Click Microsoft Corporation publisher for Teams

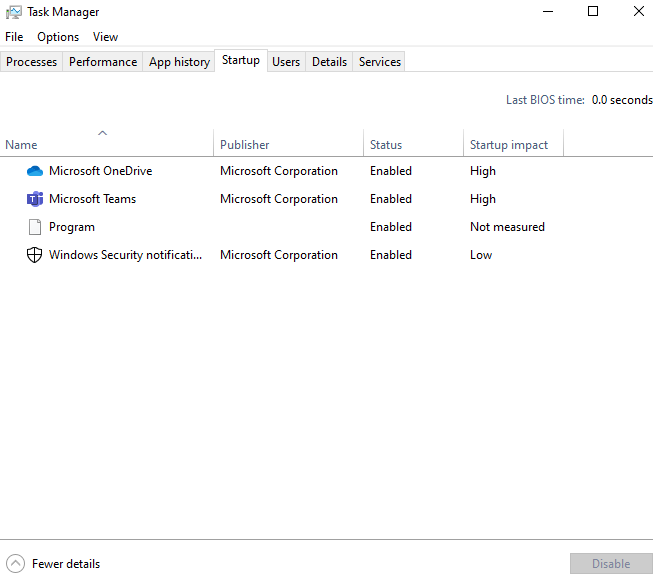[x=279, y=199]
